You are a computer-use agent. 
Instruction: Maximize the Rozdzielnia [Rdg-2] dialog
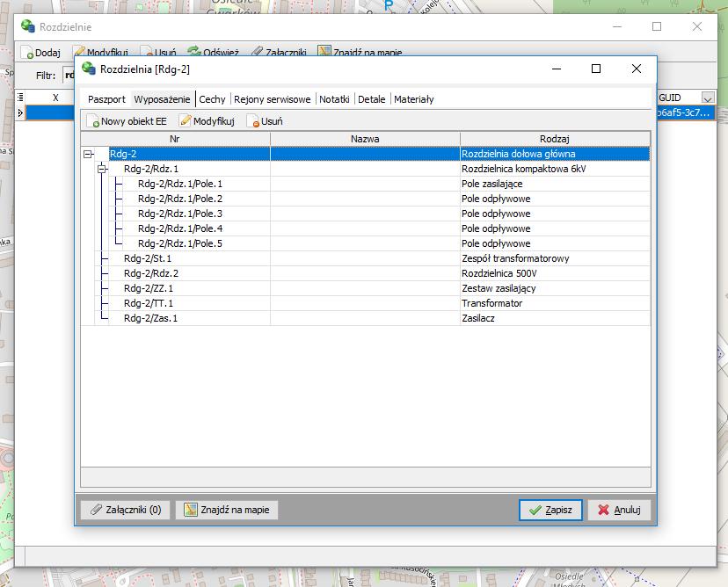coord(596,69)
